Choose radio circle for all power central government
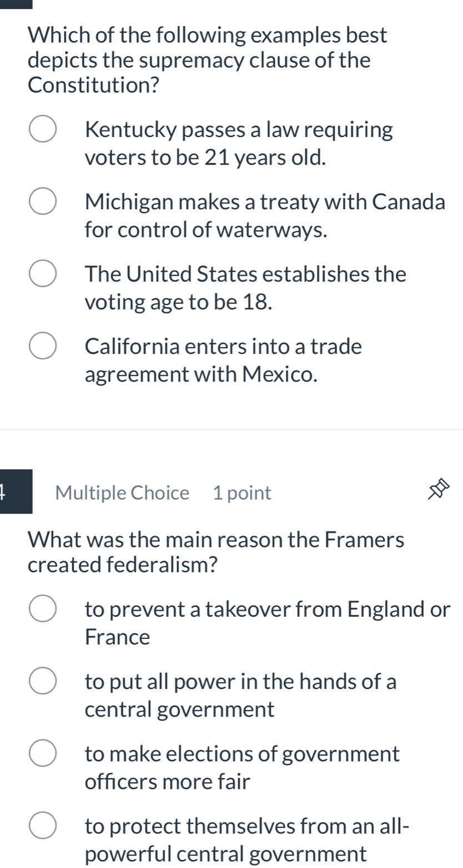 click(x=42, y=682)
